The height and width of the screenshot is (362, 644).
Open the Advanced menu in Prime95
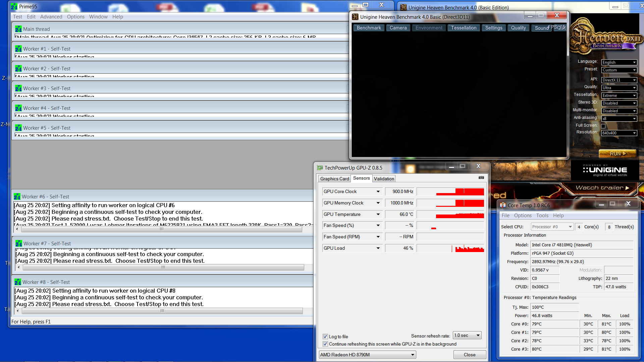point(51,17)
